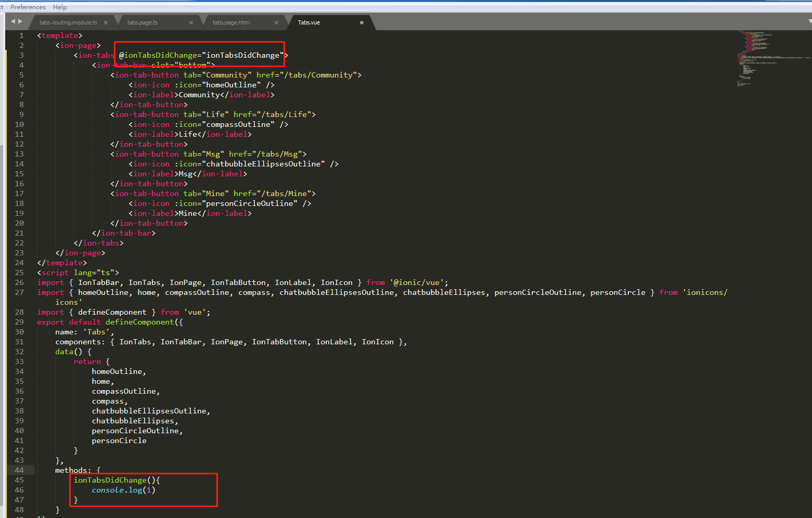Click "compassOutline" icon value on line 10

click(x=238, y=124)
